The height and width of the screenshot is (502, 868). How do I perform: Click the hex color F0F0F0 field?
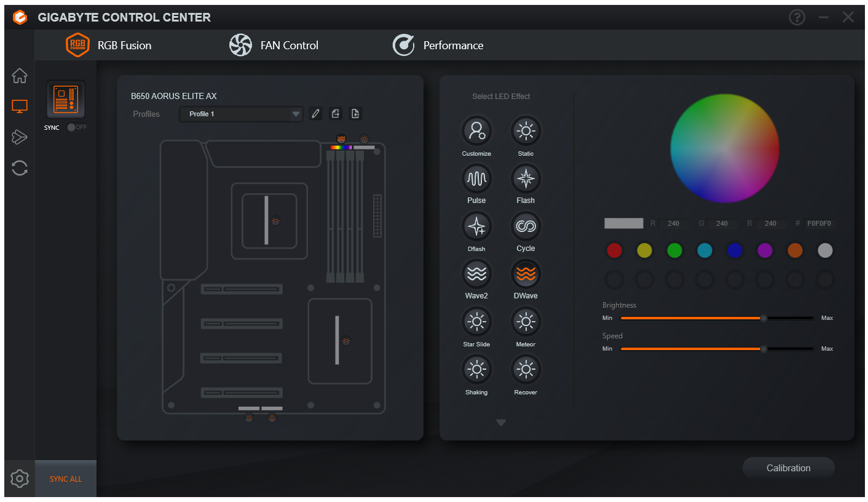point(819,223)
